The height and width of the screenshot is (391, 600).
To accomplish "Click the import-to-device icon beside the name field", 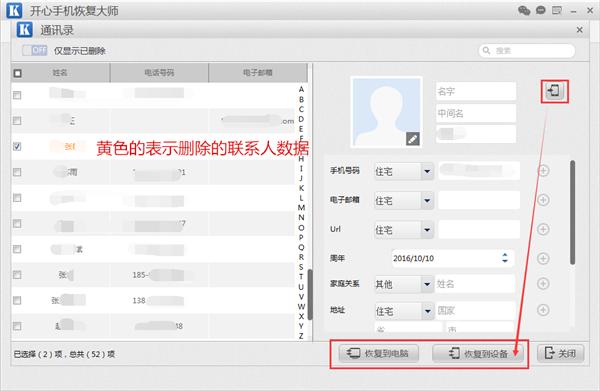I will pos(554,91).
